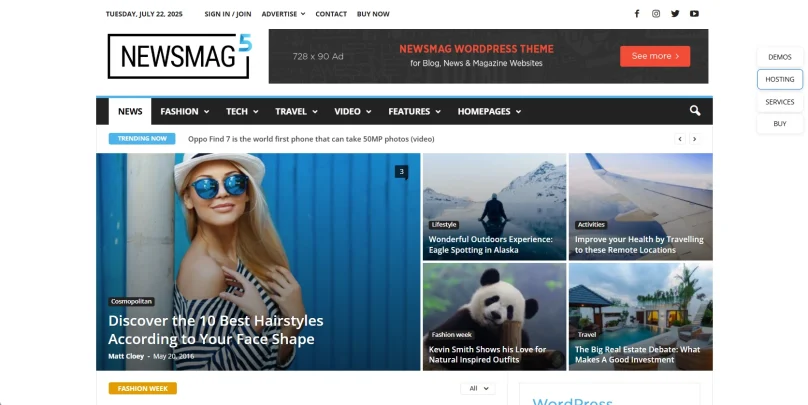Click the Newsmag 5 logo
The image size is (808, 405).
point(179,56)
